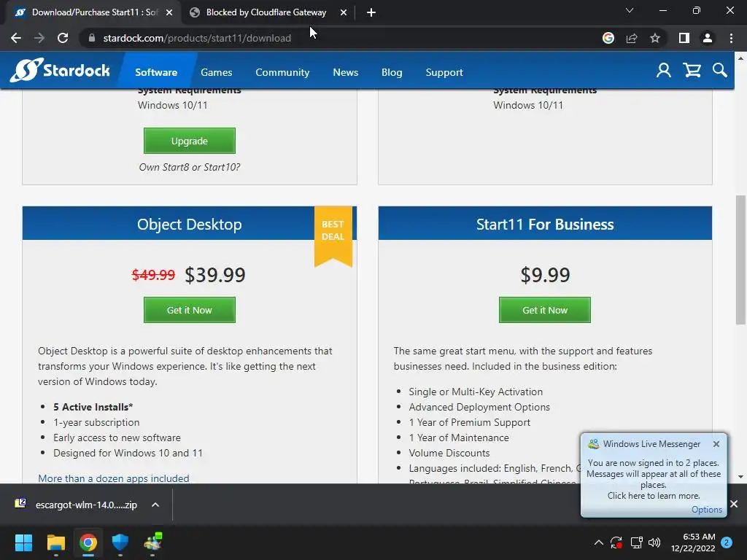
Task: Click Messenger notification message text
Action: 653,479
